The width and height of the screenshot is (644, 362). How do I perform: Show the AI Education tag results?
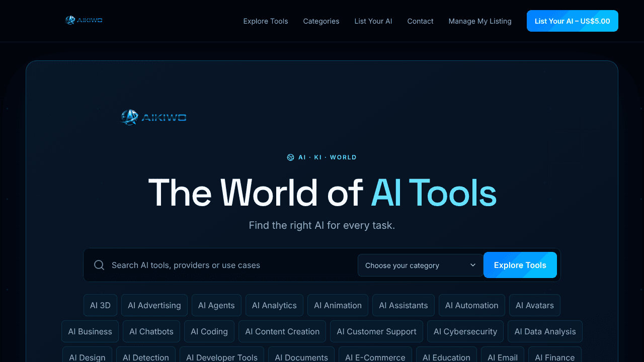(x=446, y=355)
